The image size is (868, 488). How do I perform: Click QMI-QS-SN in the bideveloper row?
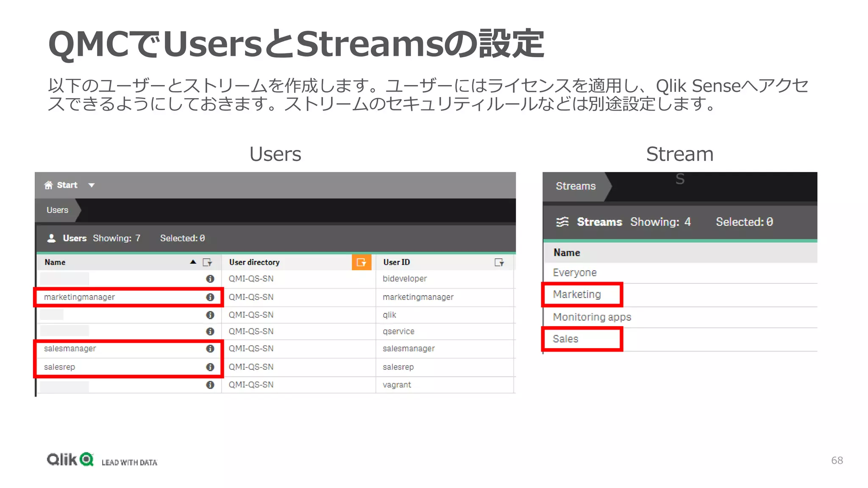pyautogui.click(x=251, y=279)
